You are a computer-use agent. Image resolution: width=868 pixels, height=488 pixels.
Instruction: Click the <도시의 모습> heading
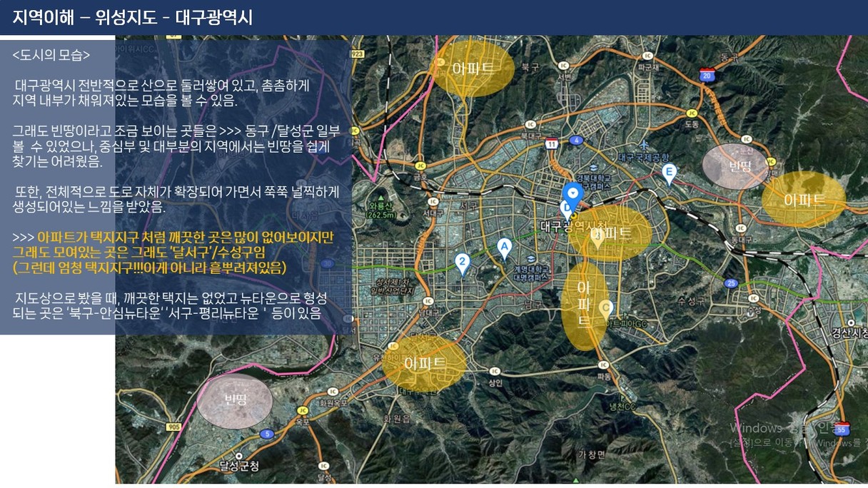pyautogui.click(x=51, y=54)
